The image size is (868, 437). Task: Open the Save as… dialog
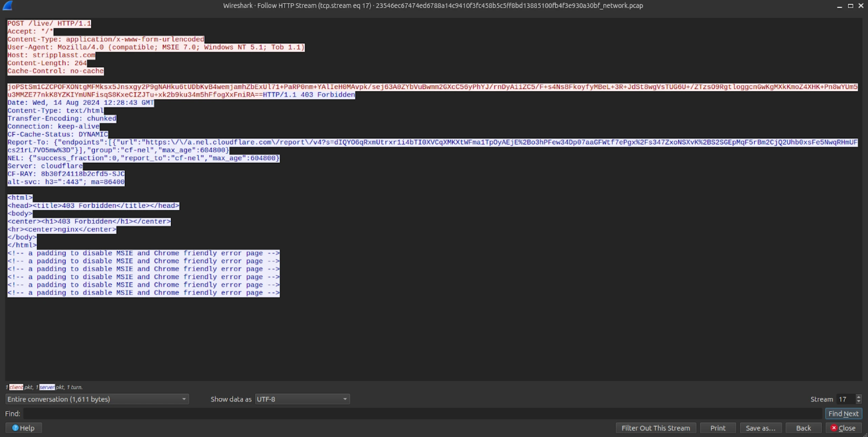pos(761,428)
